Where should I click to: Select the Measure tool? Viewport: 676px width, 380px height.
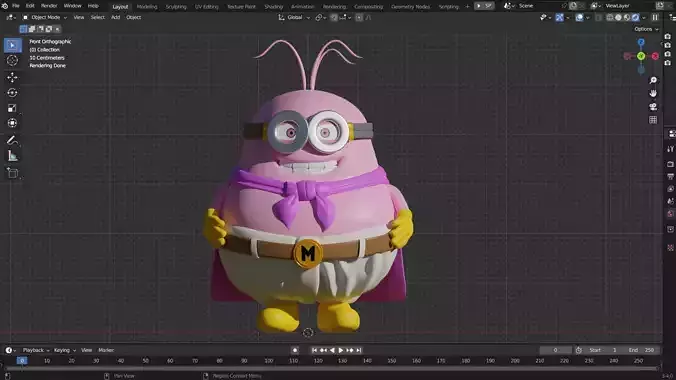point(12,156)
